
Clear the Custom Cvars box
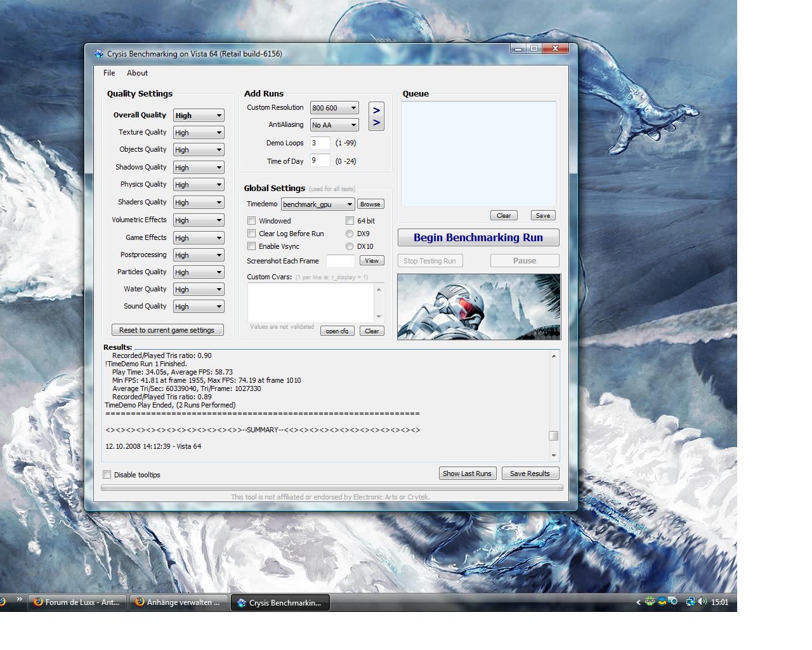tap(372, 331)
